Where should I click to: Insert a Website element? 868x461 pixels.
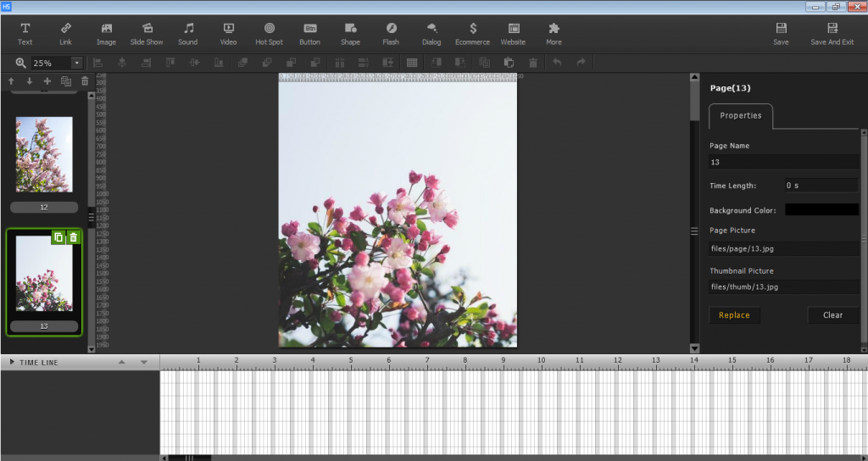(513, 34)
